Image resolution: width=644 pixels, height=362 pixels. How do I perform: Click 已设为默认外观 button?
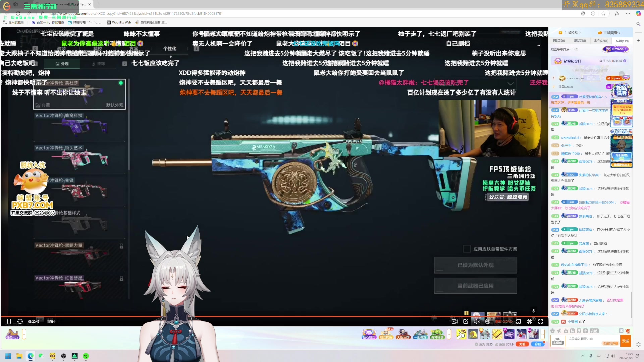475,265
